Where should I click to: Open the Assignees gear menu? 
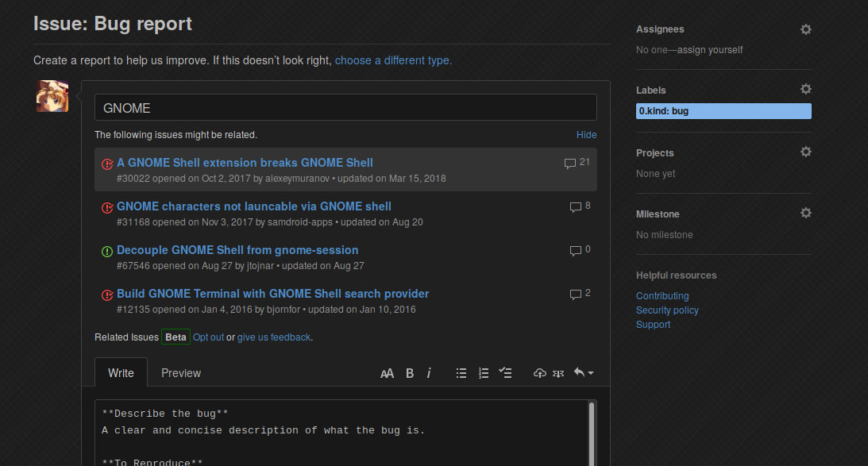805,29
